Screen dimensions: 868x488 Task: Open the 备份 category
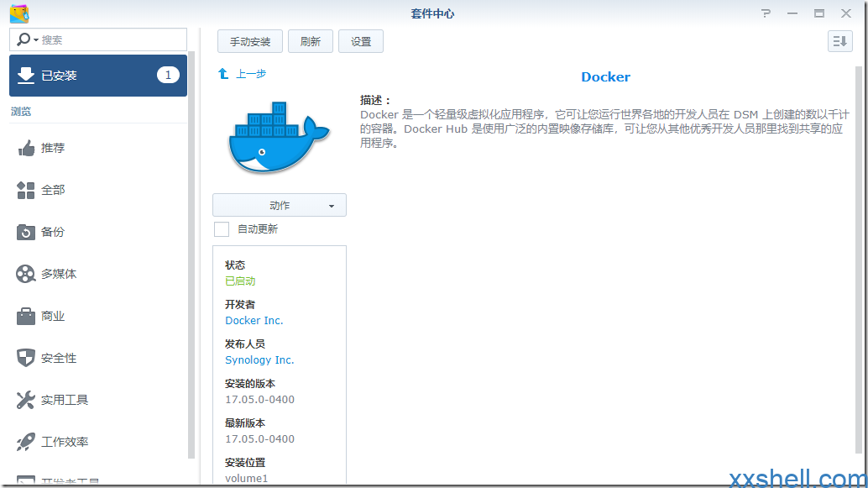[x=98, y=232]
